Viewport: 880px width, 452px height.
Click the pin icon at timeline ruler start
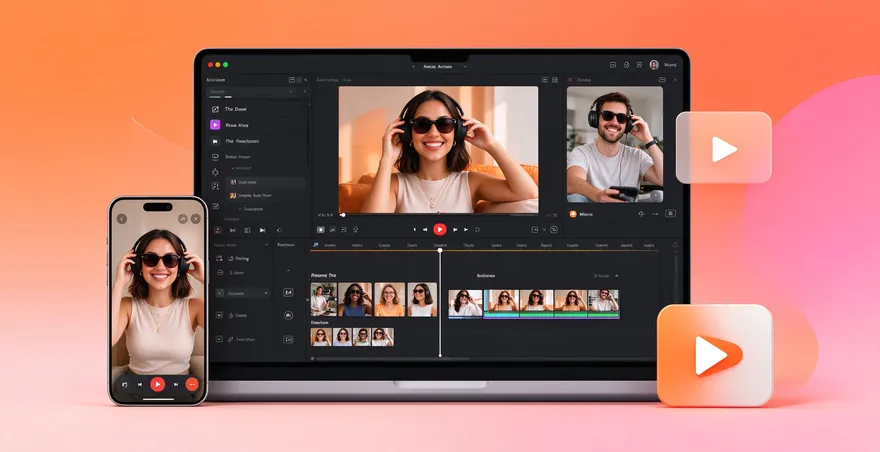(315, 245)
